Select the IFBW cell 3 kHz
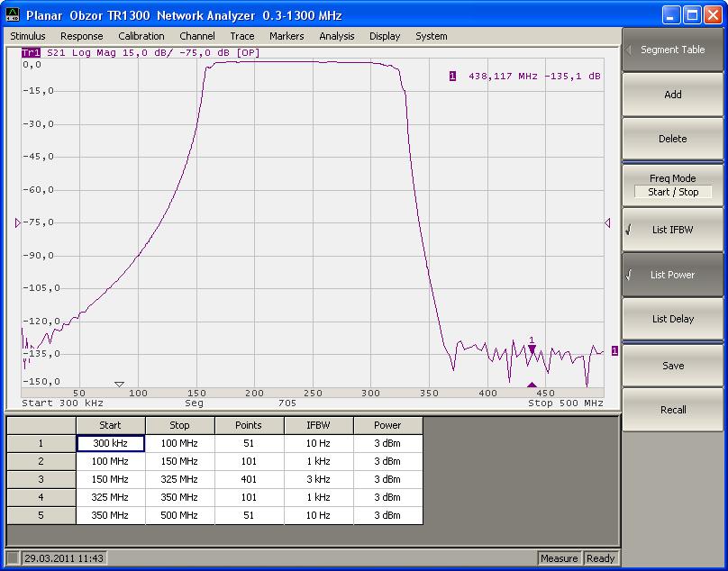Screen dimensions: 728x571 click(318, 479)
